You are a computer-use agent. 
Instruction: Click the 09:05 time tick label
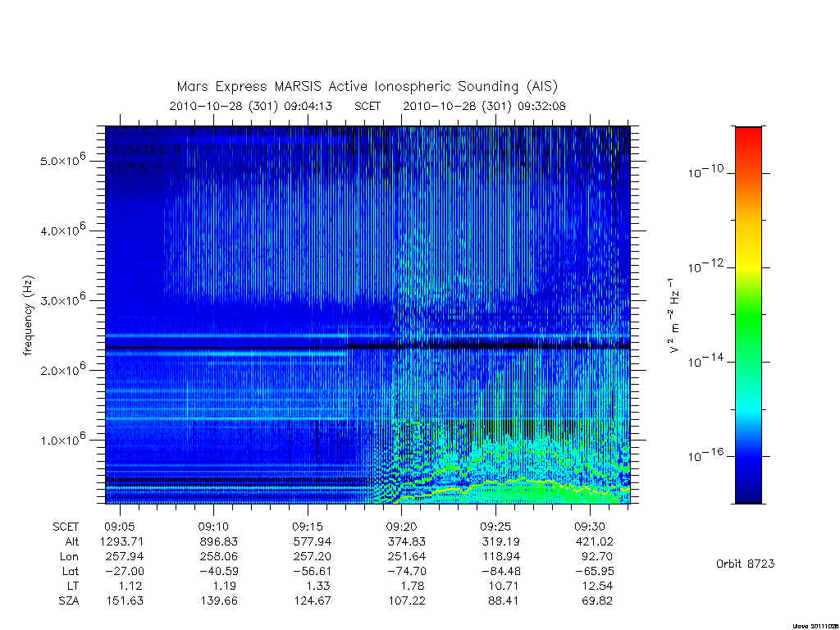point(120,527)
